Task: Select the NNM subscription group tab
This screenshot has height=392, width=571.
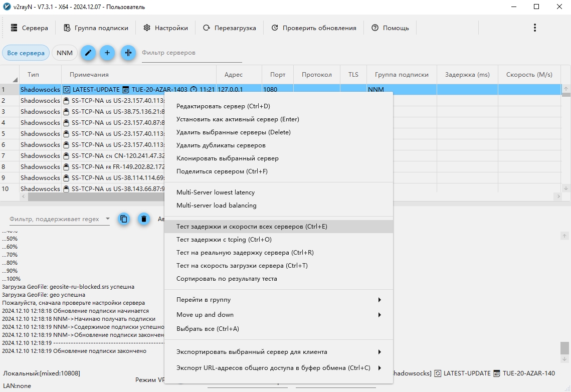Action: coord(65,53)
